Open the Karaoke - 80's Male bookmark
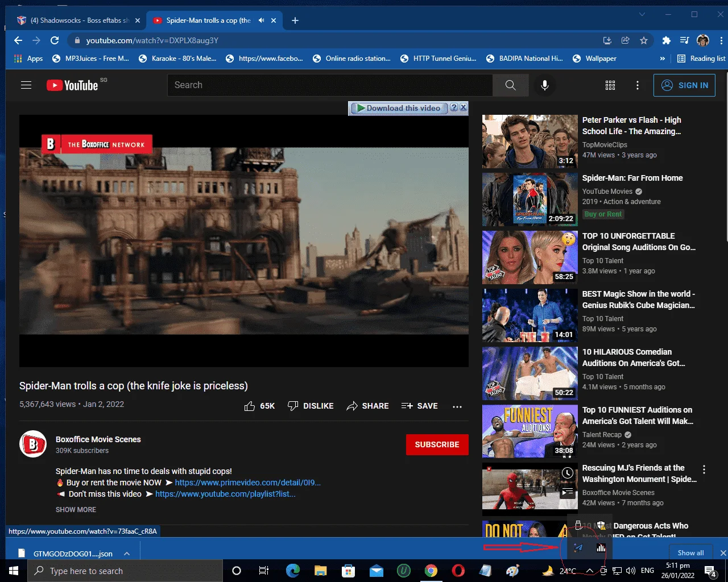The width and height of the screenshot is (728, 582). tap(177, 59)
